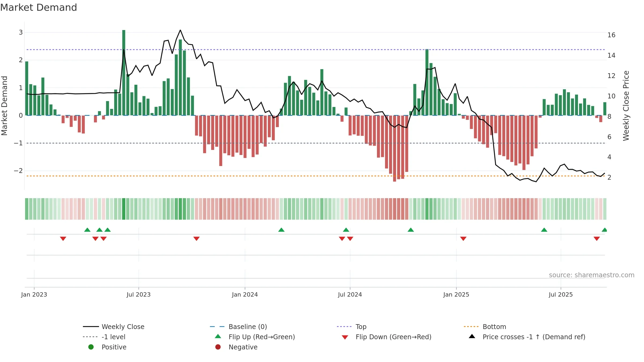Click the last green flip-up triangle at chart's right edge
Image resolution: width=644 pixels, height=362 pixels.
click(604, 230)
